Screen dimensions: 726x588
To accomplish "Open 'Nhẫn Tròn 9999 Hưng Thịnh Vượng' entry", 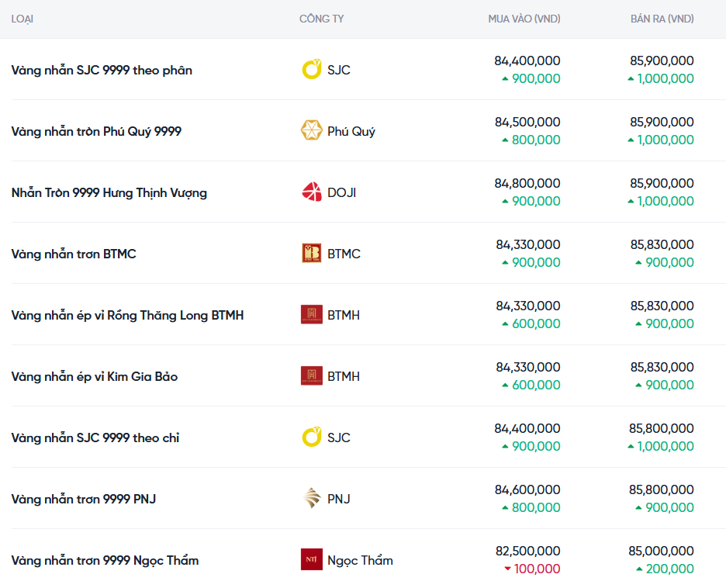I will [109, 192].
